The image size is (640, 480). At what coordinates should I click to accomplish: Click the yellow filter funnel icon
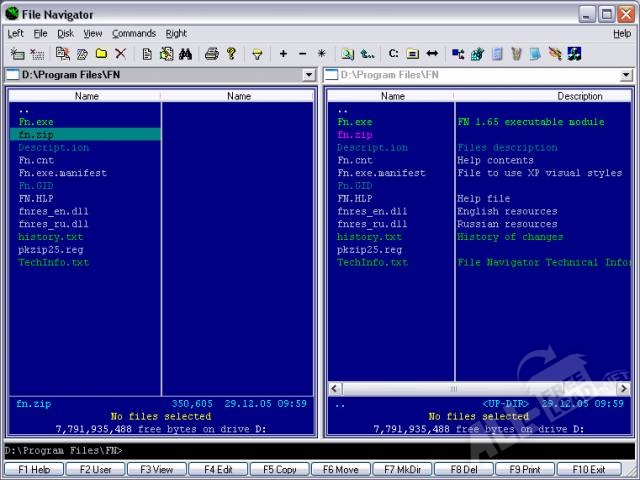pos(257,54)
